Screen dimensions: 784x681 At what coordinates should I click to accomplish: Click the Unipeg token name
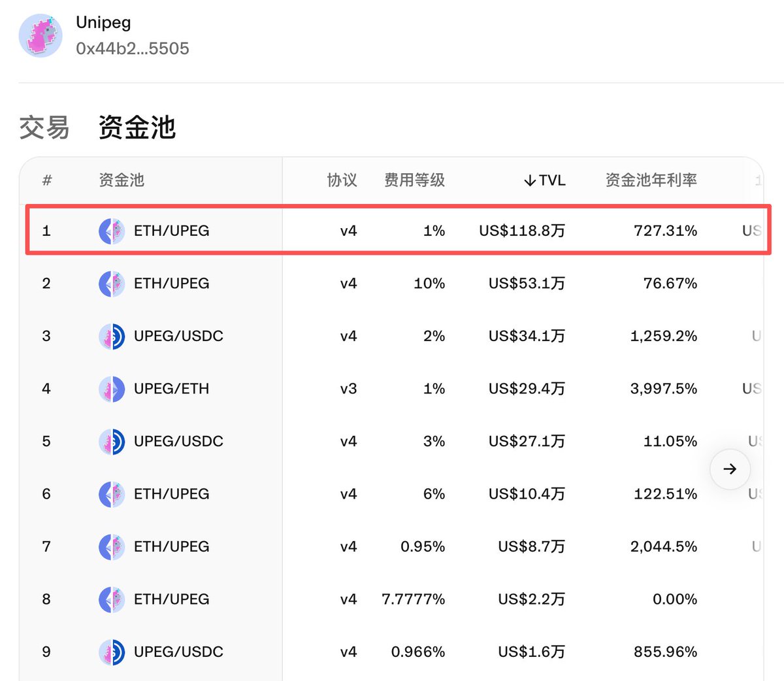point(103,22)
